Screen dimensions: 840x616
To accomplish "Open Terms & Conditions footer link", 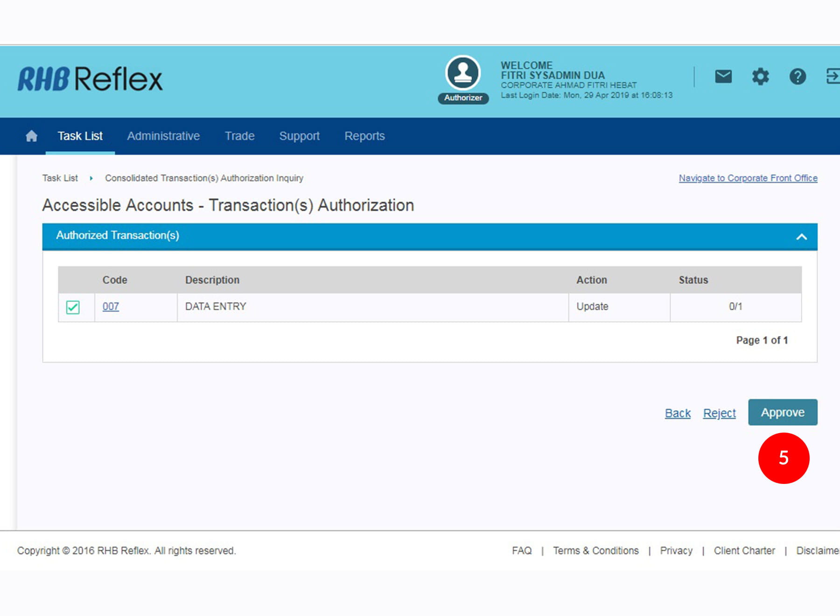I will click(x=595, y=551).
